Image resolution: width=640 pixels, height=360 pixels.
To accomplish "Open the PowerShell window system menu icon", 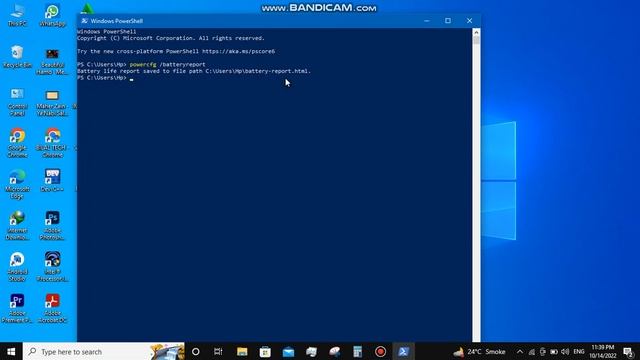I will [x=84, y=21].
